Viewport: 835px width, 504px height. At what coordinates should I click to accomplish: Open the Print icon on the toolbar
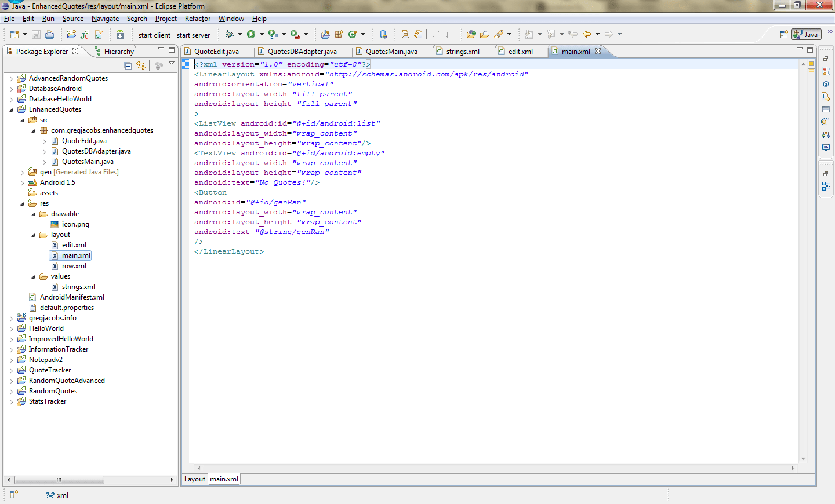coord(49,34)
